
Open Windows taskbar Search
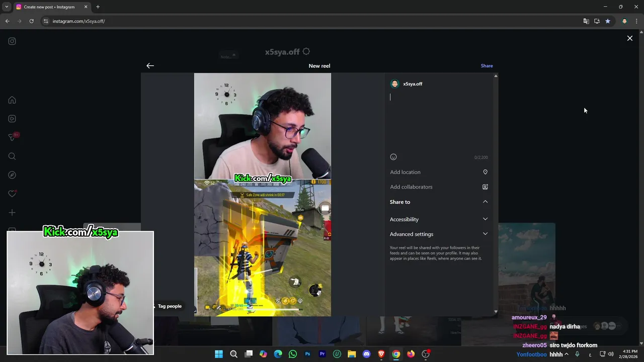[x=233, y=354]
